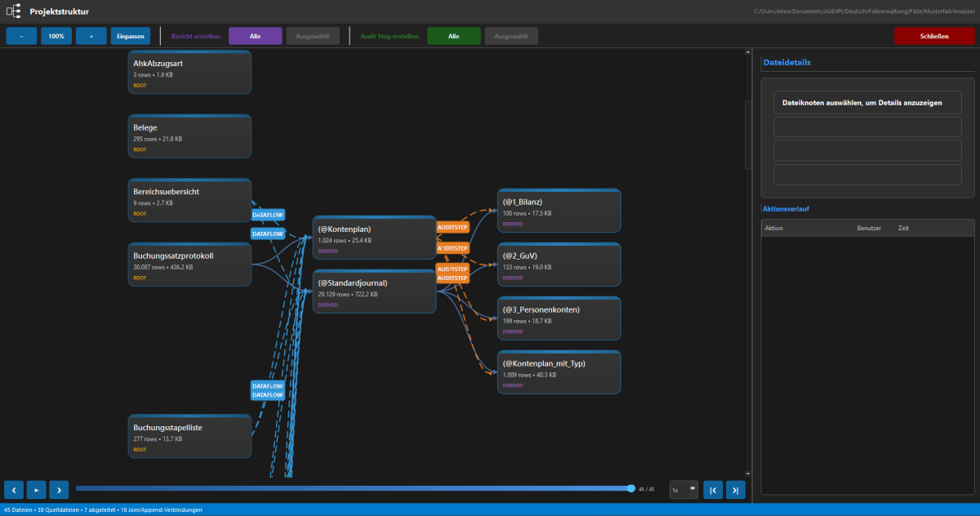Viewport: 980px width, 516px height.
Task: Click the canvas scrollbar down arrow
Action: (x=750, y=473)
